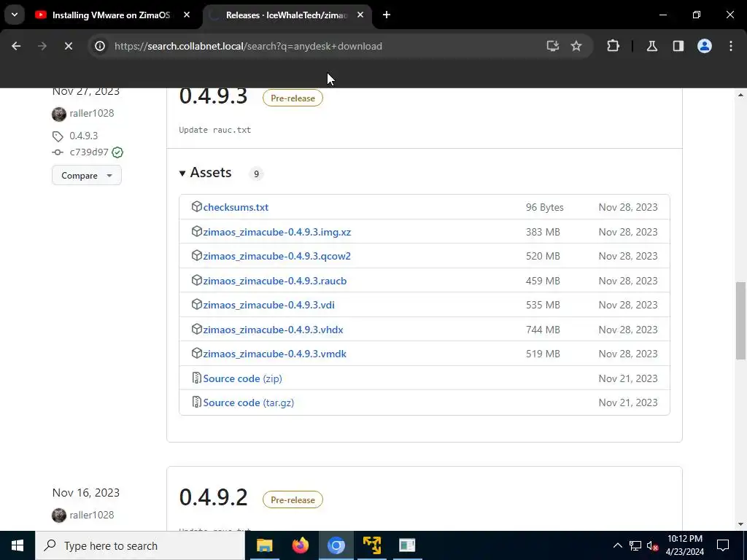
Task: Open the Compare dropdown for 0.4.9.3
Action: 87,175
